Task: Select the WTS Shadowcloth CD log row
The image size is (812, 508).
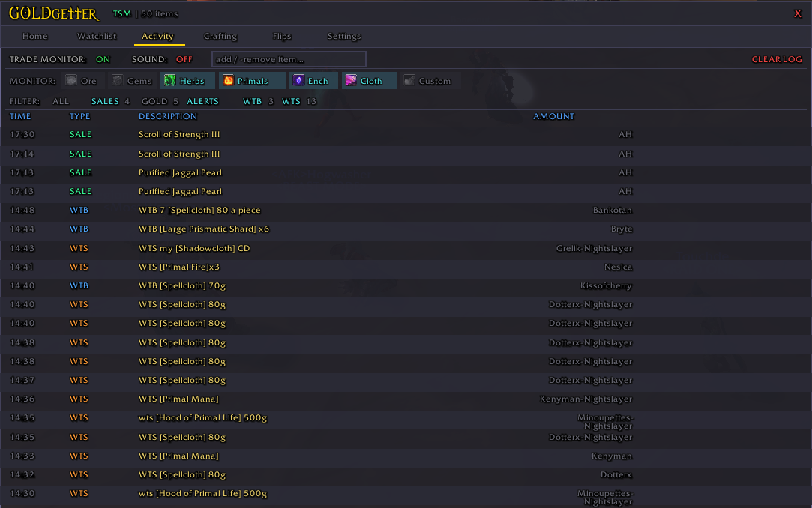Action: pyautogui.click(x=321, y=248)
